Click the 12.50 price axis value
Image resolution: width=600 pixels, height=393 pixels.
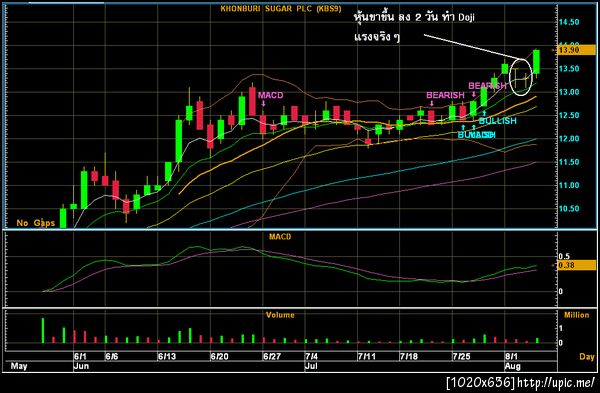(569, 116)
